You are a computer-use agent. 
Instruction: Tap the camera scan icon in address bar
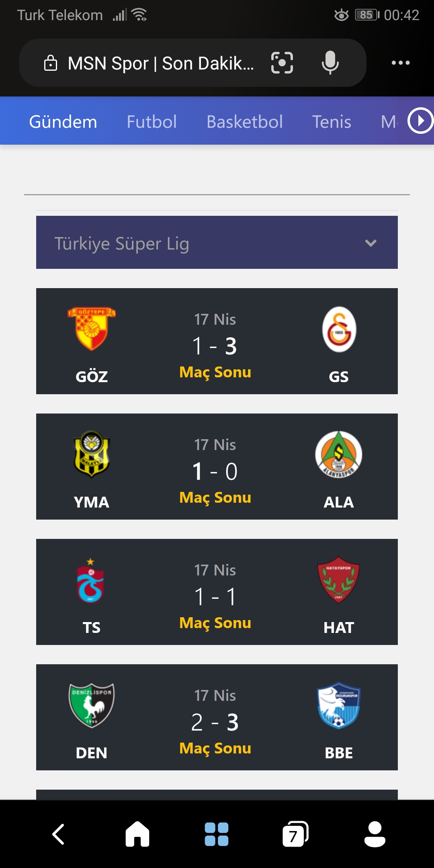click(x=282, y=63)
